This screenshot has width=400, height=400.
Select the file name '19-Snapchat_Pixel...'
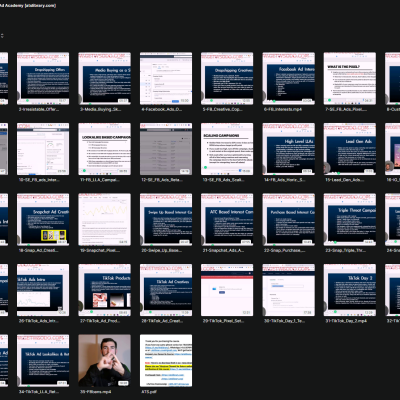(100, 250)
